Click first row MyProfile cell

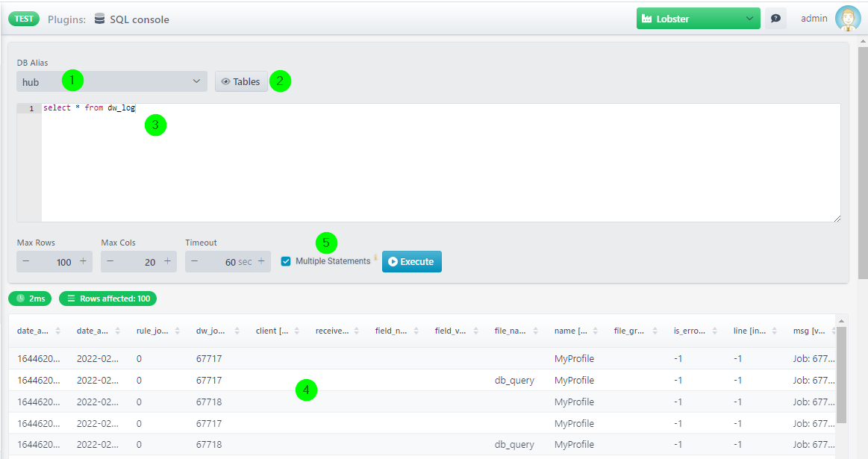pyautogui.click(x=574, y=359)
